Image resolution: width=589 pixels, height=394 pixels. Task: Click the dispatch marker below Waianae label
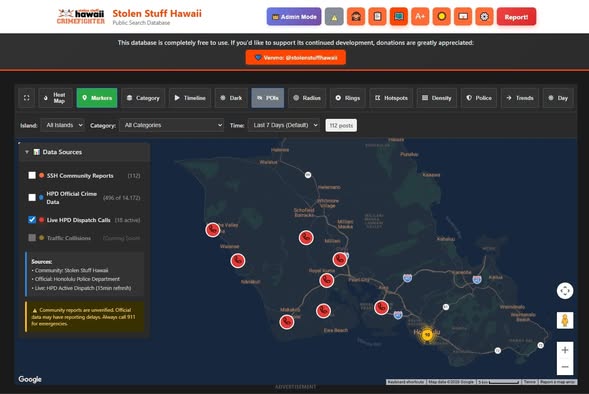(x=238, y=260)
